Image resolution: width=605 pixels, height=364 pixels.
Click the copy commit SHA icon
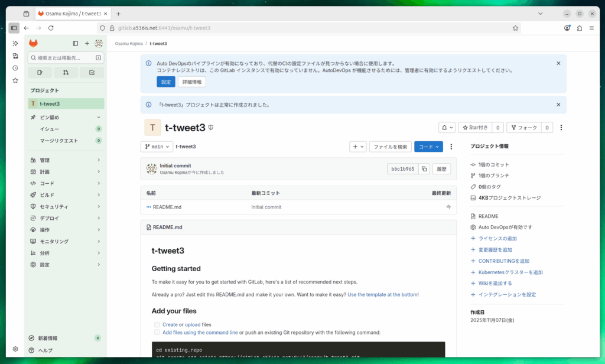pyautogui.click(x=424, y=169)
